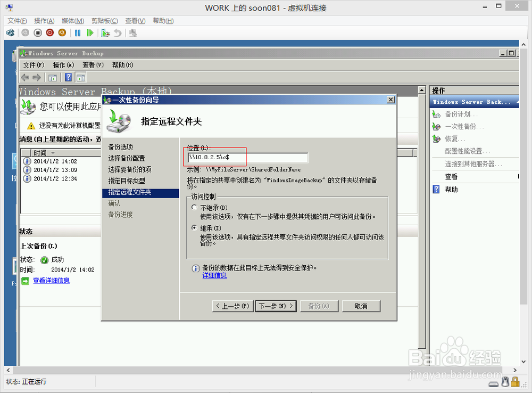The width and height of the screenshot is (532, 393).
Task: Open the 剪贴板(C) menu
Action: 104,21
